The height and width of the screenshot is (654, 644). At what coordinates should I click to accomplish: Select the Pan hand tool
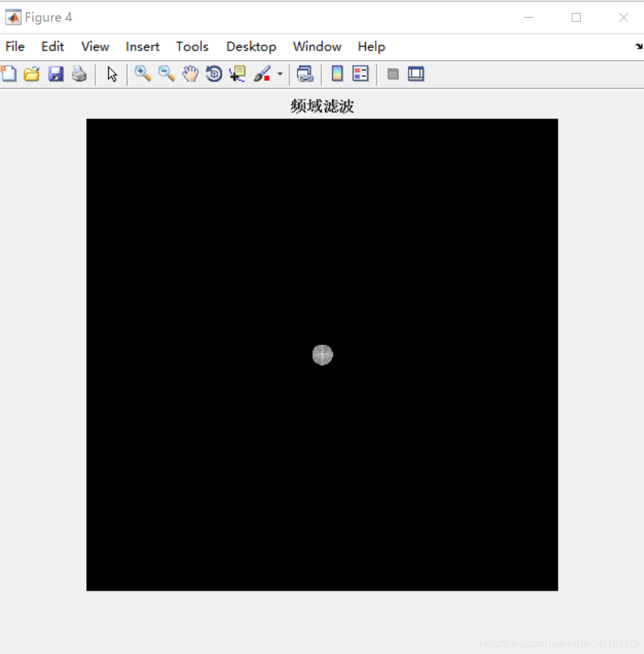pyautogui.click(x=190, y=74)
